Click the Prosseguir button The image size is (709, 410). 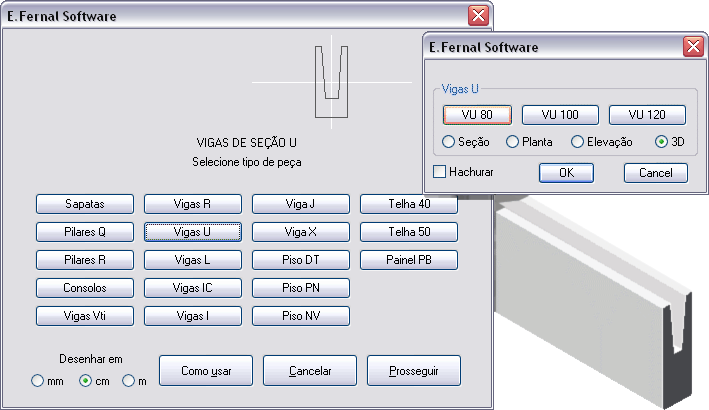(413, 370)
